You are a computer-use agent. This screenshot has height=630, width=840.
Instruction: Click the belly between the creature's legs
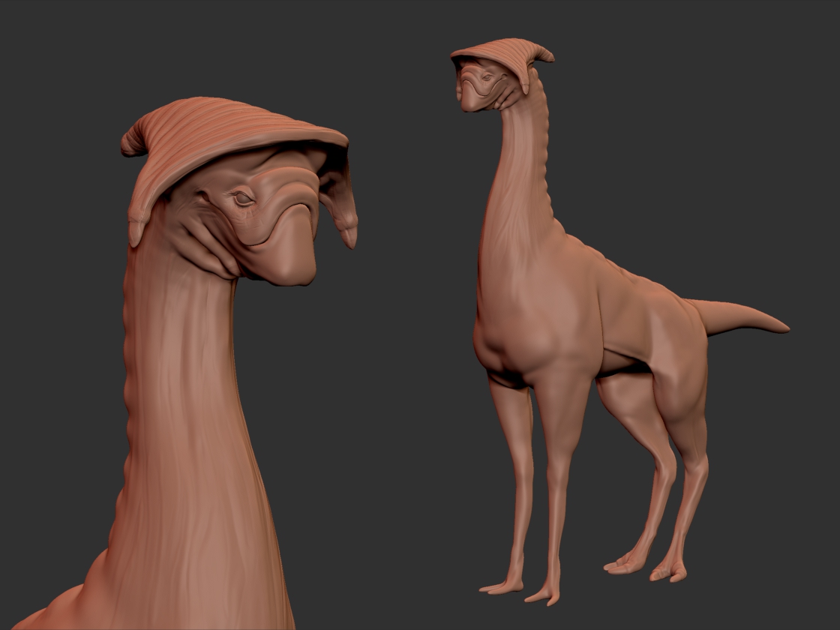tap(622, 364)
